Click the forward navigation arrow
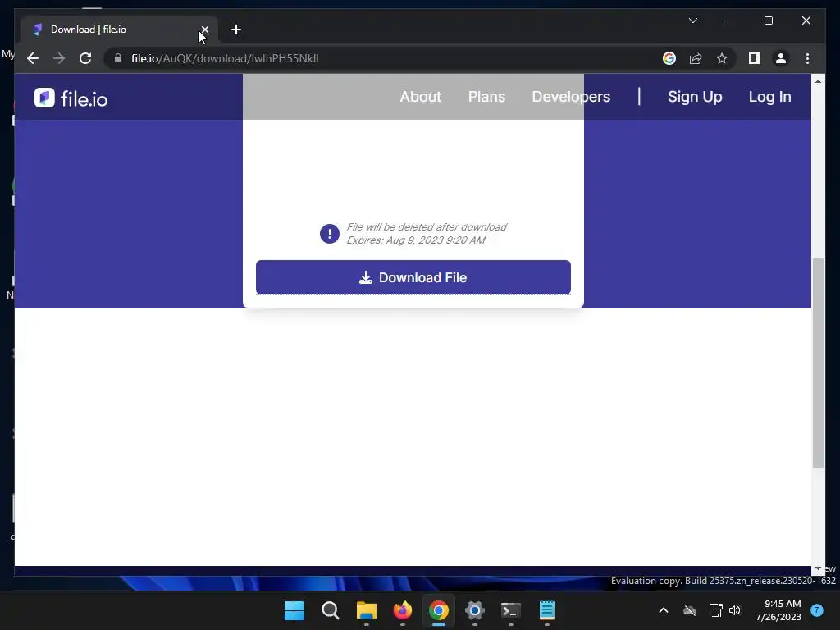The height and width of the screenshot is (630, 840). [59, 58]
